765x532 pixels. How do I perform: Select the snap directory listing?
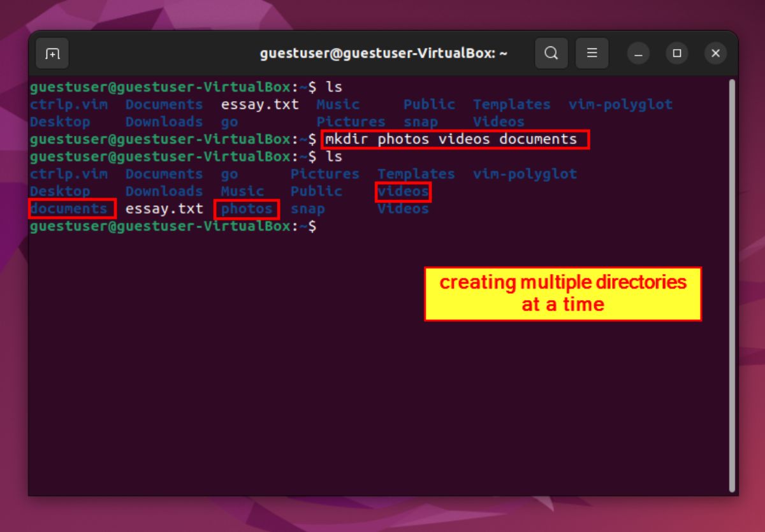[307, 208]
